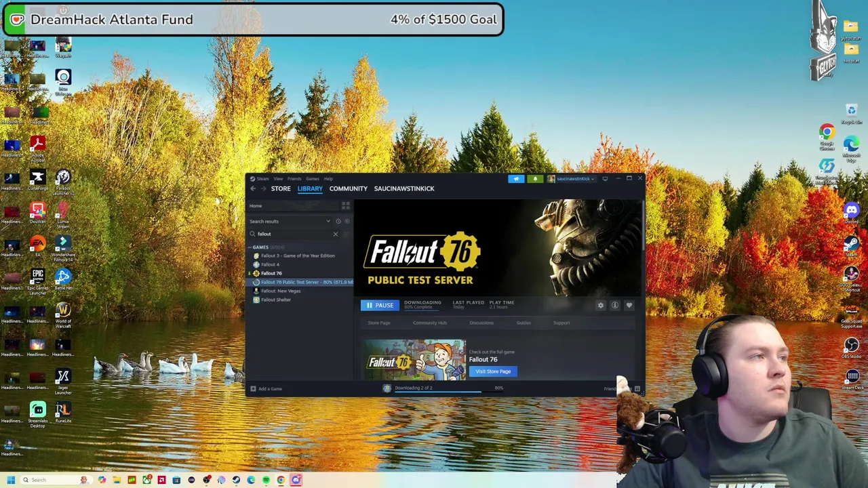This screenshot has height=488, width=868.
Task: Select Discord desktop shortcut on right side
Action: coord(852,214)
